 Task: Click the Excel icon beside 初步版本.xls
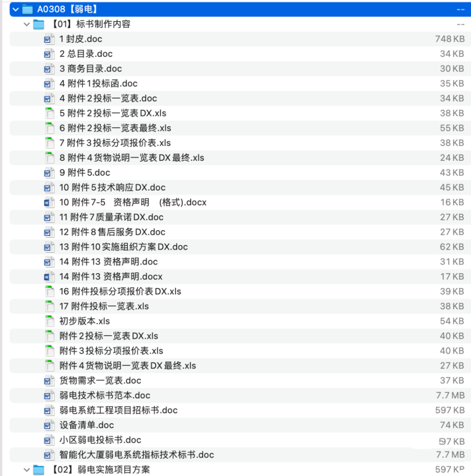tap(50, 321)
